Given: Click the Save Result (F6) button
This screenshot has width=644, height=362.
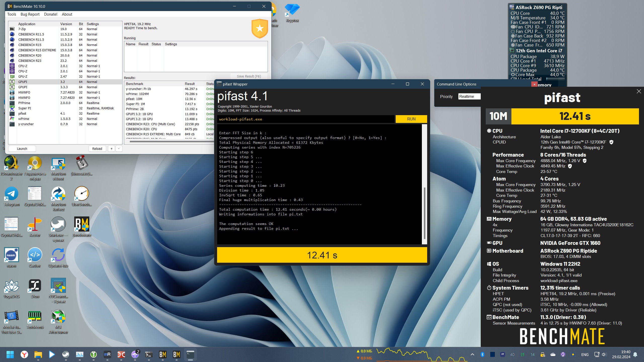Looking at the screenshot, I should point(249,76).
